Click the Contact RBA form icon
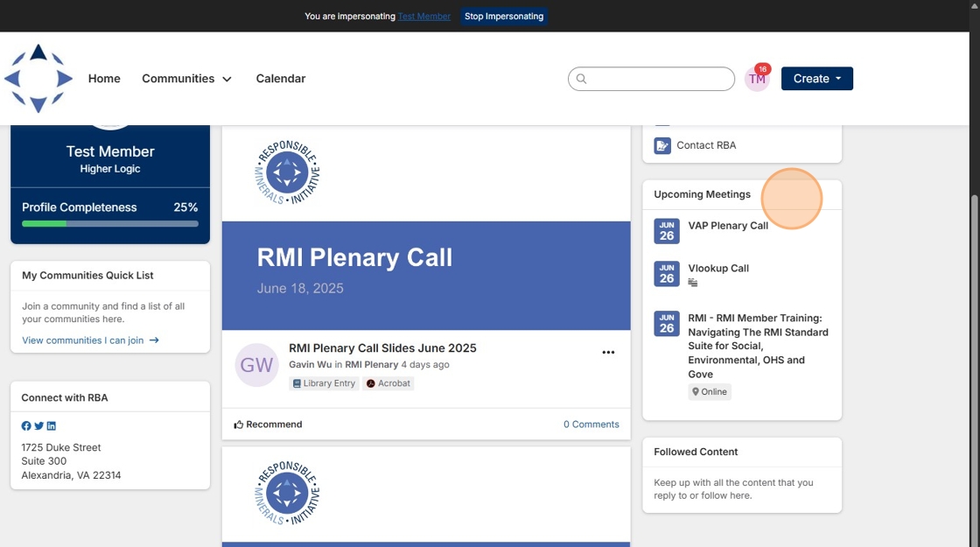This screenshot has height=547, width=980. pos(662,145)
